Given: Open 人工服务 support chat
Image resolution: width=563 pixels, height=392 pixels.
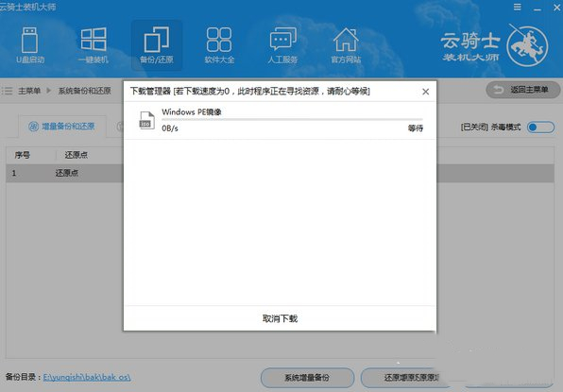Looking at the screenshot, I should (283, 45).
